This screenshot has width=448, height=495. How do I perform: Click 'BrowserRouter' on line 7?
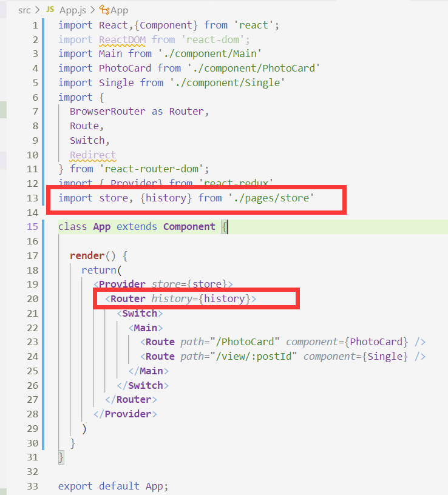107,112
